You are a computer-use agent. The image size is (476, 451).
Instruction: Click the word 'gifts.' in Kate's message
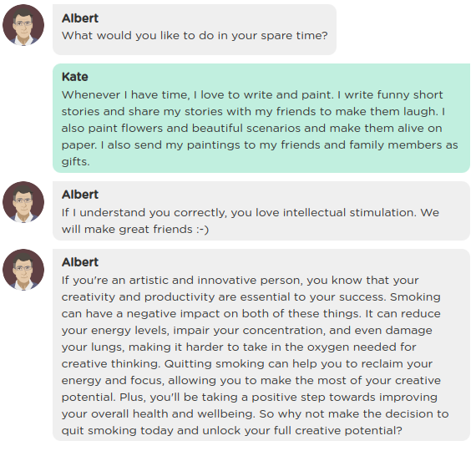click(76, 162)
